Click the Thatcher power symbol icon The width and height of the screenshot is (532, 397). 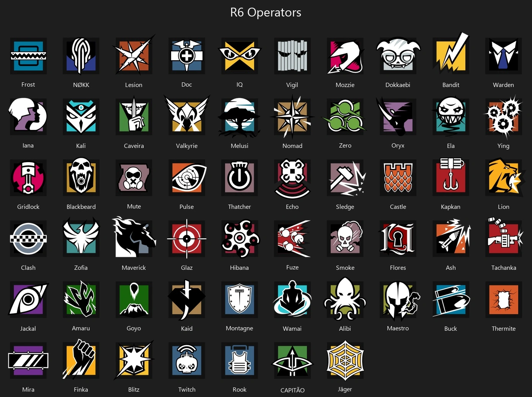pyautogui.click(x=240, y=178)
